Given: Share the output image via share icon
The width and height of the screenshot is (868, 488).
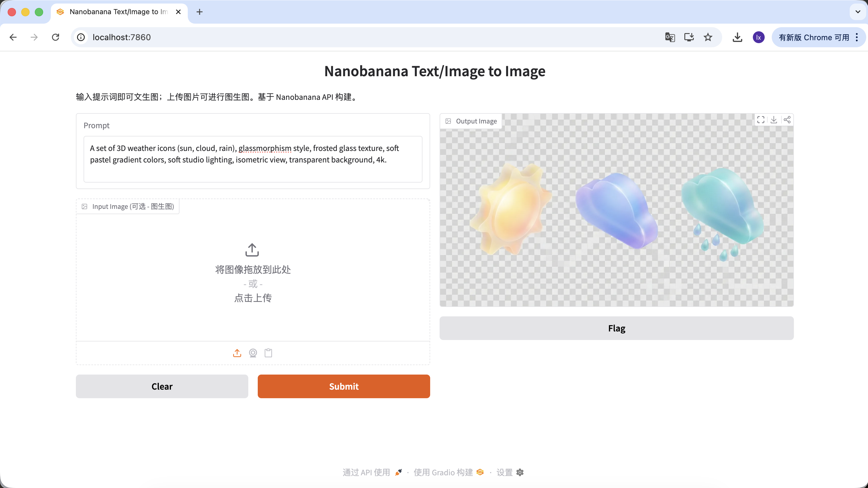Looking at the screenshot, I should point(787,120).
